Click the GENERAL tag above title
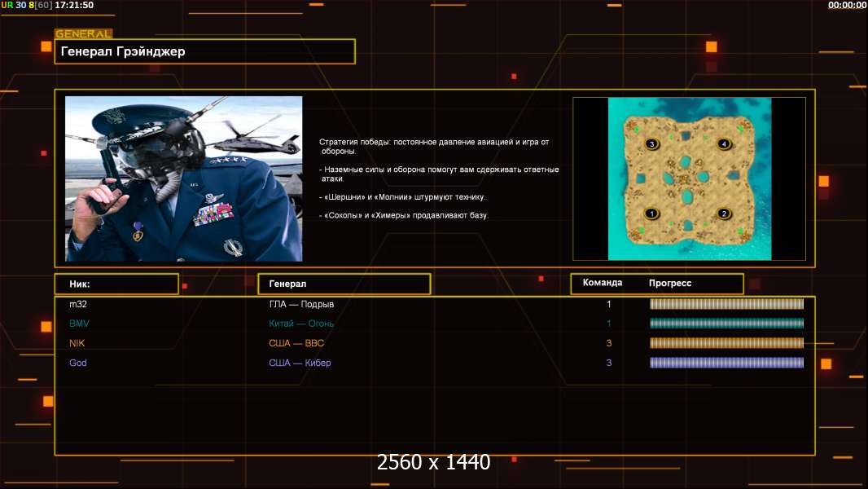 coord(83,34)
